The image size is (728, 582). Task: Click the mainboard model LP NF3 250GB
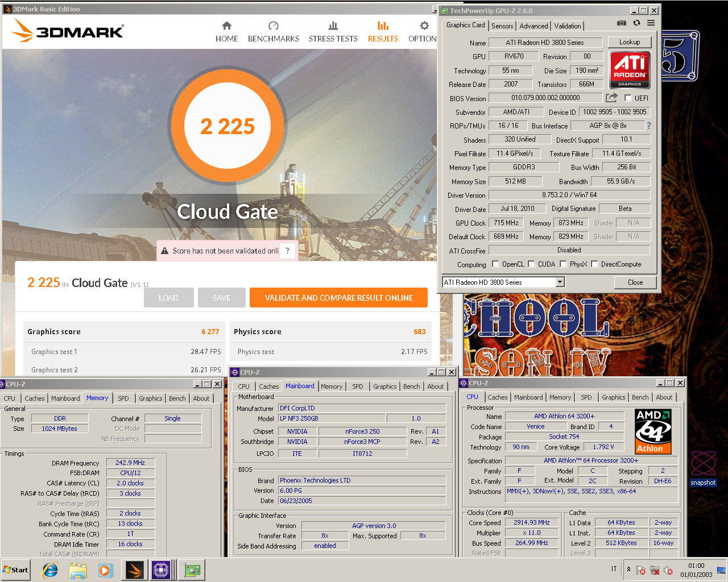pos(331,418)
